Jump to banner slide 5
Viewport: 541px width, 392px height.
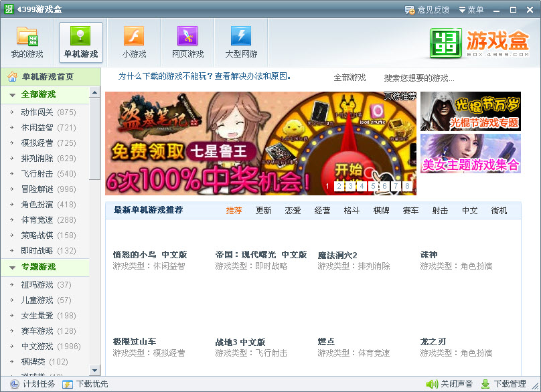374,186
